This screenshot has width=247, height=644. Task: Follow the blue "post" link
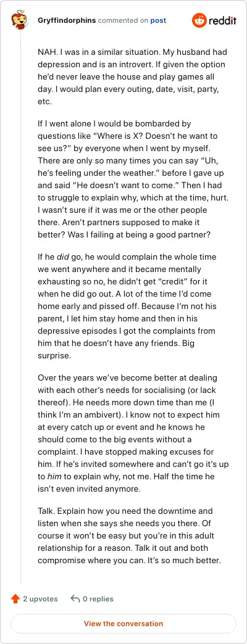(x=158, y=20)
